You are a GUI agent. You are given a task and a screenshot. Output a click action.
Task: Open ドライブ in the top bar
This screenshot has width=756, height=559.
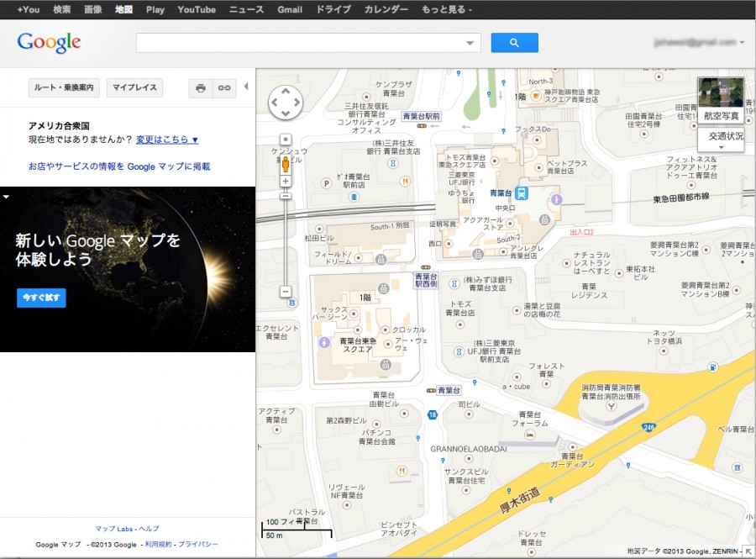[x=333, y=9]
